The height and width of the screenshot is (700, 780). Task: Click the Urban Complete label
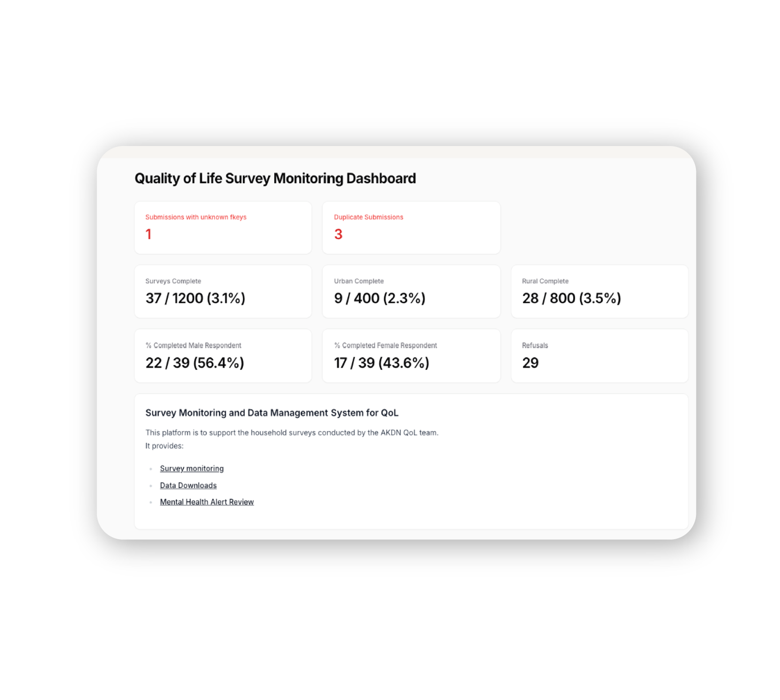[358, 281]
